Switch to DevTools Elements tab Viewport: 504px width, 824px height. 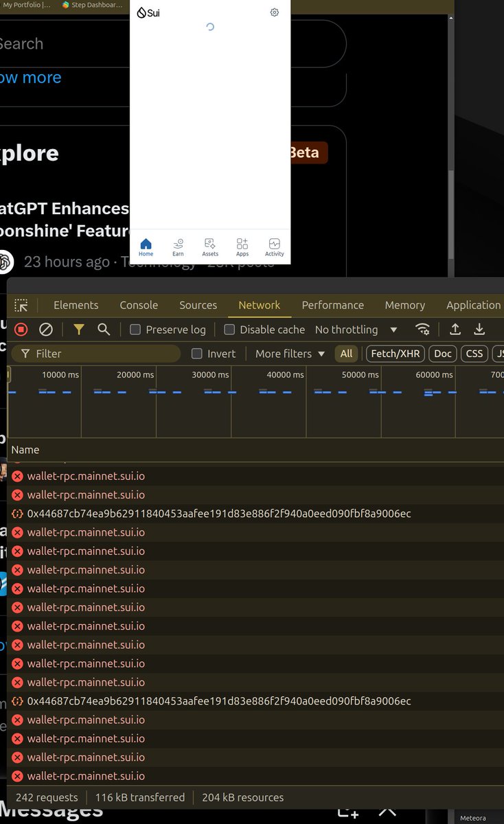[76, 305]
